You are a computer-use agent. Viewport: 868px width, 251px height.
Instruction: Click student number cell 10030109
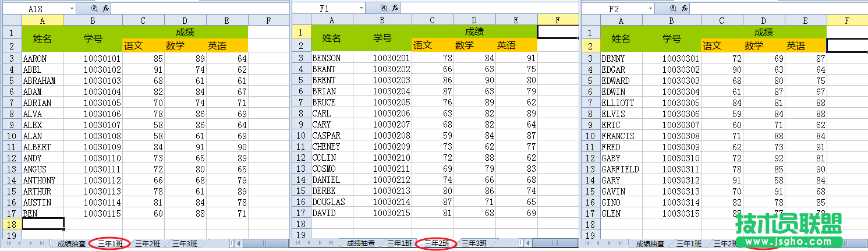tap(93, 147)
